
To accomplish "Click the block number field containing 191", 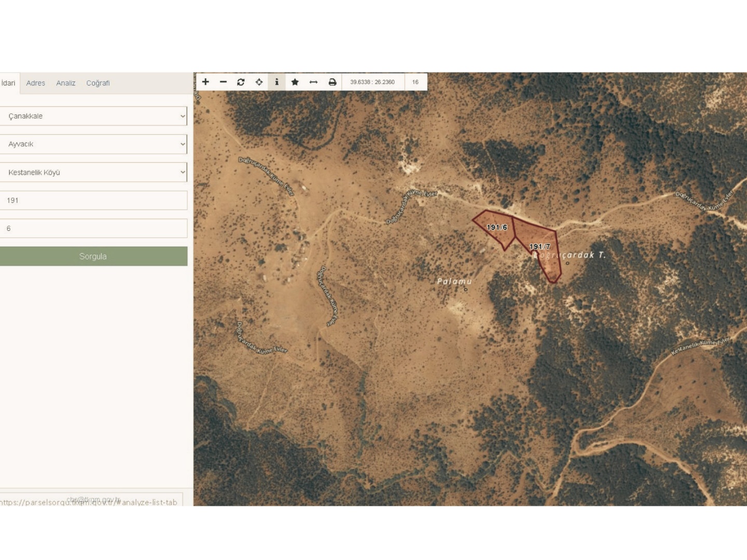I will pyautogui.click(x=93, y=200).
